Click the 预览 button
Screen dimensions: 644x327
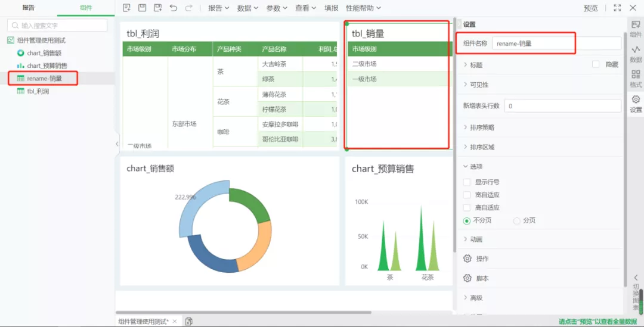pos(590,8)
